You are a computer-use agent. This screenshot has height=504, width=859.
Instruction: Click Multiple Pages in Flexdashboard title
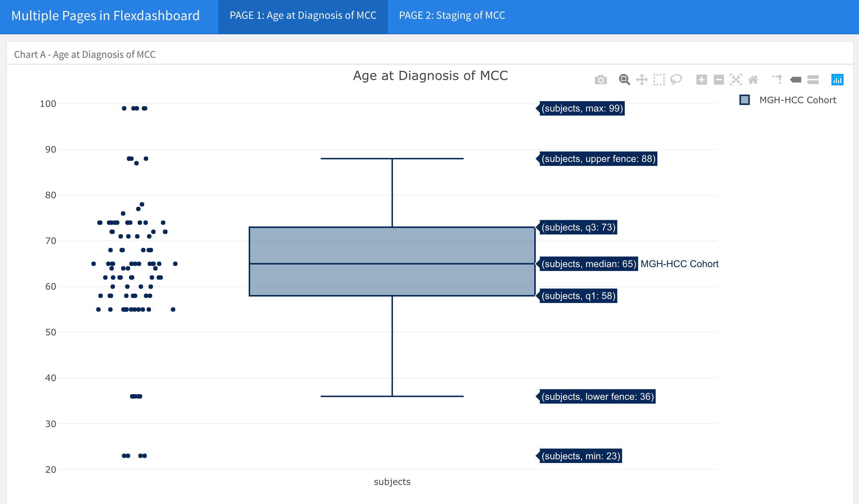105,16
